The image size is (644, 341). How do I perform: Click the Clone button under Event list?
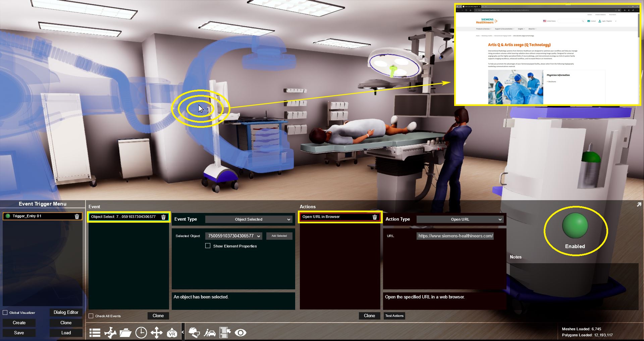158,316
